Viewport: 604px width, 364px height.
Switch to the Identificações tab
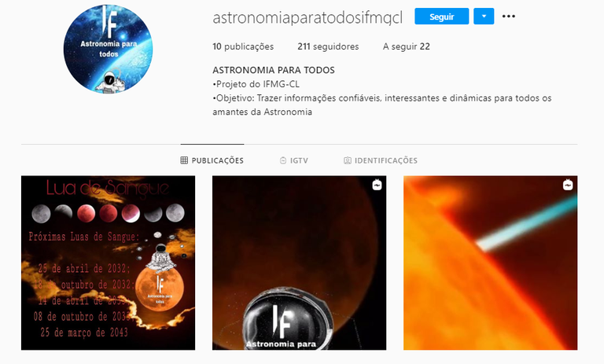click(381, 160)
